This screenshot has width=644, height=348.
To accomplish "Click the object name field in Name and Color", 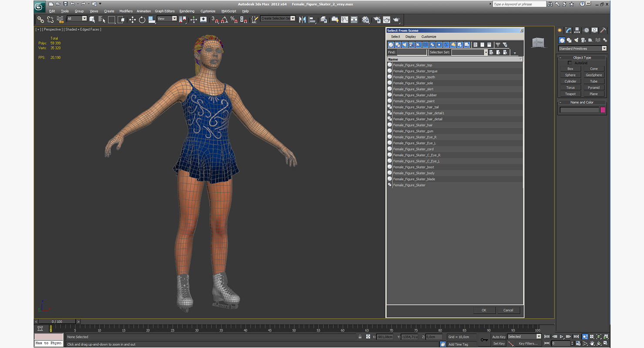I will click(579, 110).
